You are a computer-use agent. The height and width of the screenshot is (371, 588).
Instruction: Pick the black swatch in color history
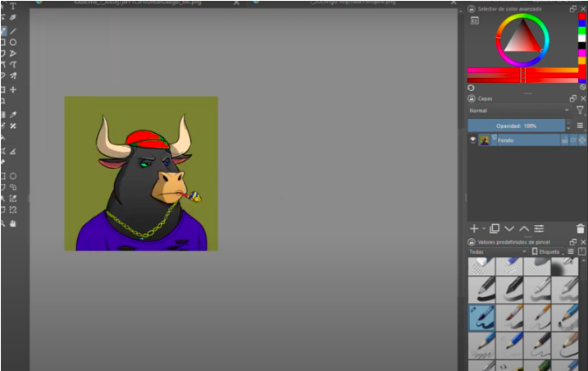[581, 45]
